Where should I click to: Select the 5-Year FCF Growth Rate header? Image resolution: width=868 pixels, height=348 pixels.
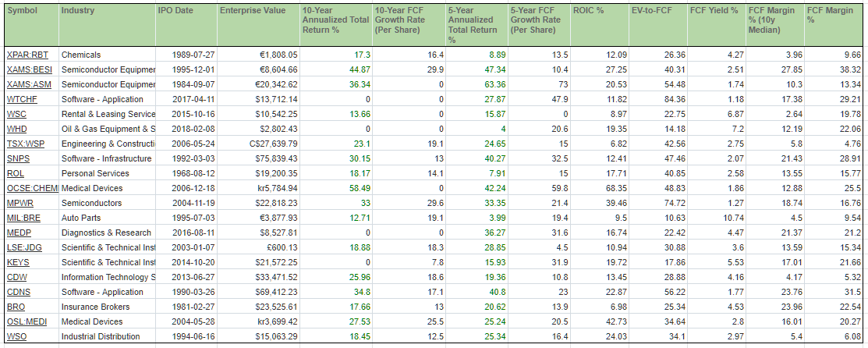(x=539, y=26)
